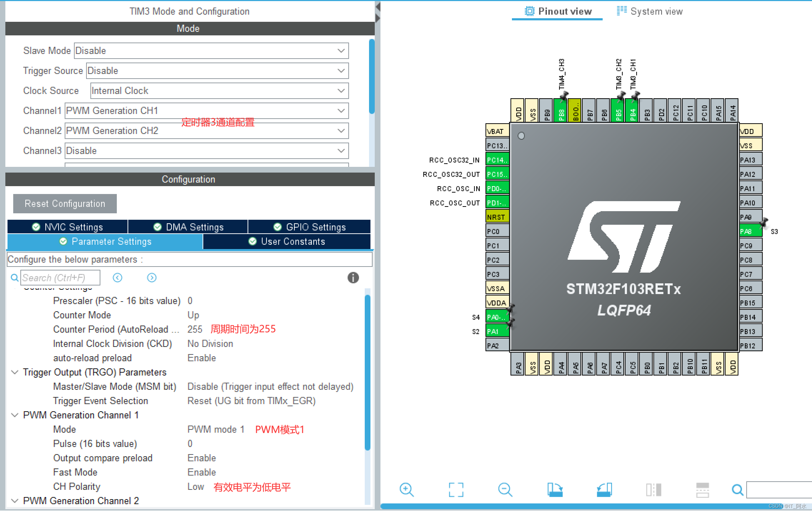Switch to Pinout view tab
This screenshot has width=812, height=512.
tap(558, 11)
